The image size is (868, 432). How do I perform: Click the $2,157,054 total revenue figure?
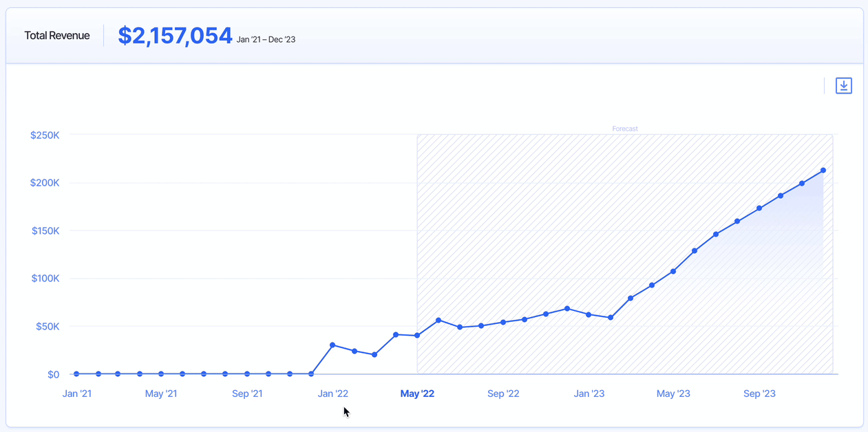pos(175,36)
